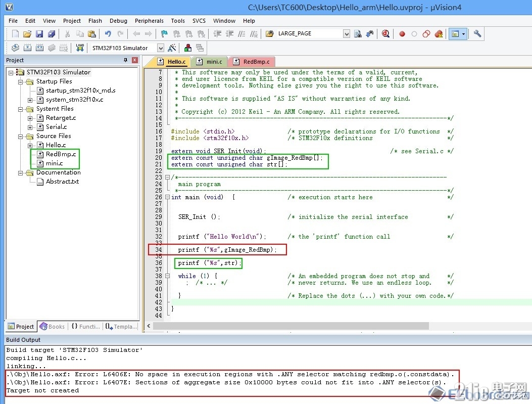Kill all breakpoints with the X icon
The width and height of the screenshot is (532, 404).
pos(439,33)
